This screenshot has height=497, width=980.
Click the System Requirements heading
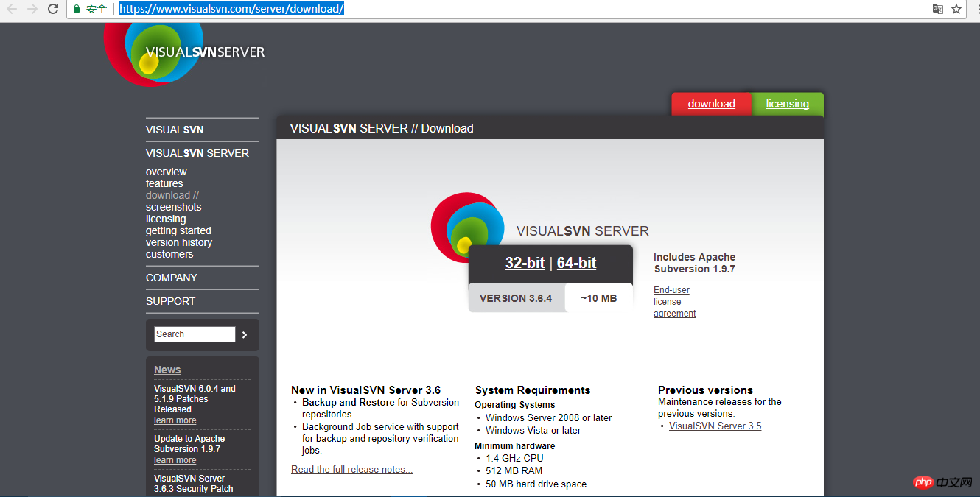pos(533,390)
